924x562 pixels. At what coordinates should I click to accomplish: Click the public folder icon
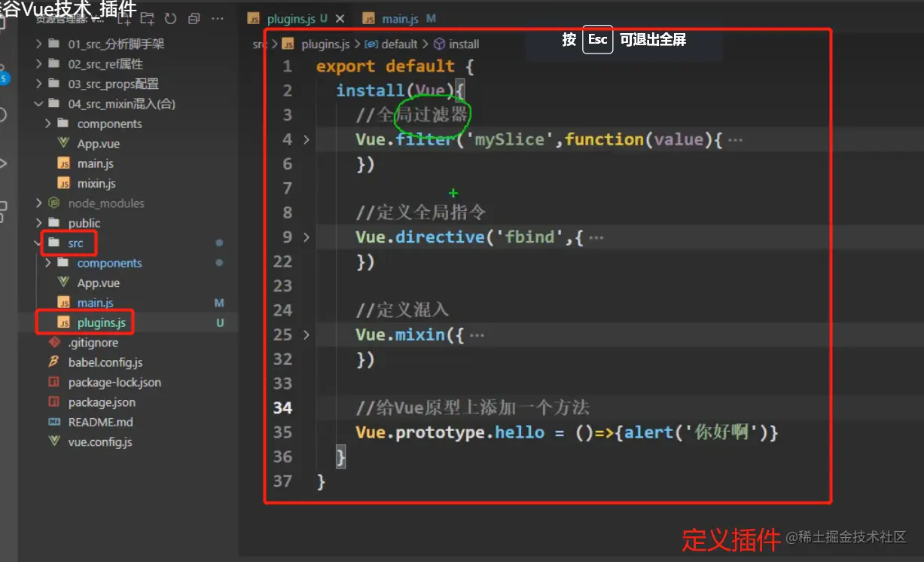coord(53,223)
